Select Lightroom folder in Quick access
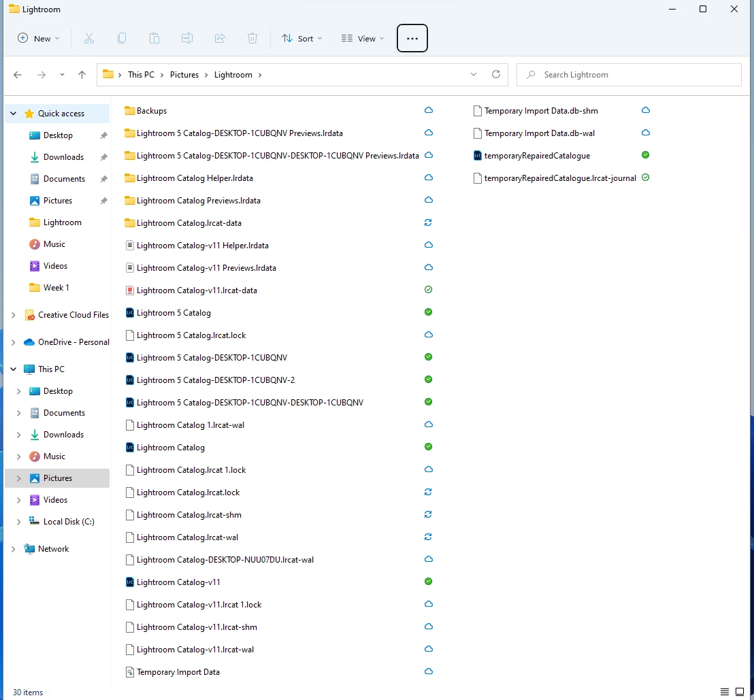This screenshot has width=754, height=700. 62,222
